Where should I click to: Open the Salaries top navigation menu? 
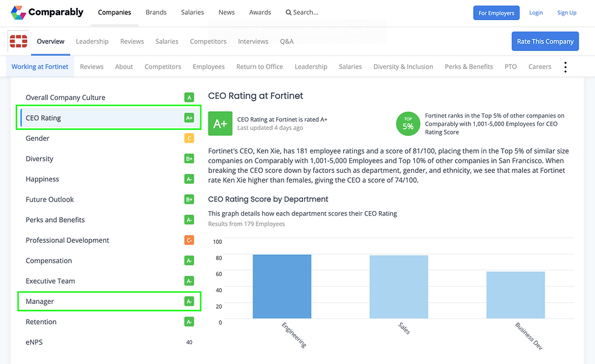point(192,12)
